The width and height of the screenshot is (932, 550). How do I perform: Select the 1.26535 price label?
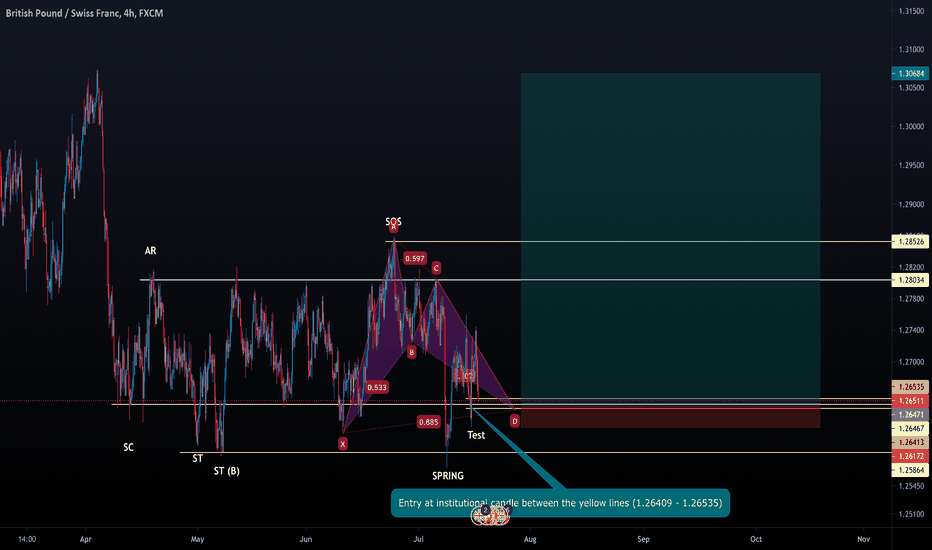tap(911, 387)
